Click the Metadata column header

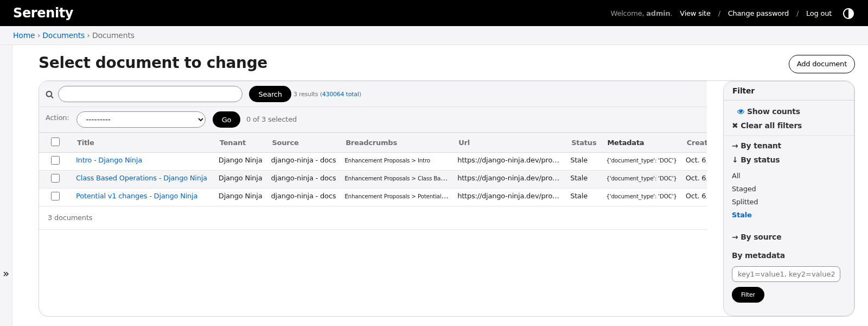[626, 143]
